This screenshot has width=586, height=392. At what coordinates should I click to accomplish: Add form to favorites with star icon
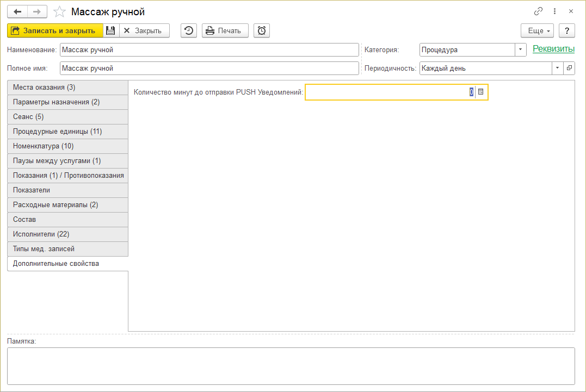(x=60, y=11)
